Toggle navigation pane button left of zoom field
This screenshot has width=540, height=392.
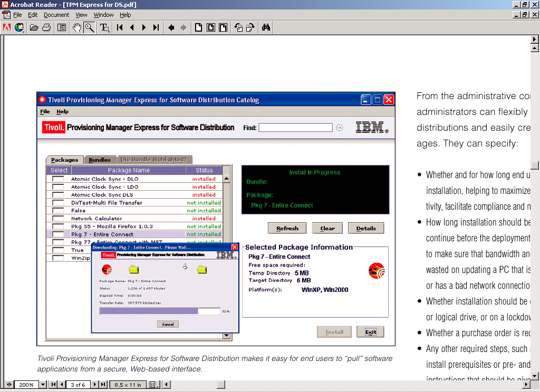(9, 385)
